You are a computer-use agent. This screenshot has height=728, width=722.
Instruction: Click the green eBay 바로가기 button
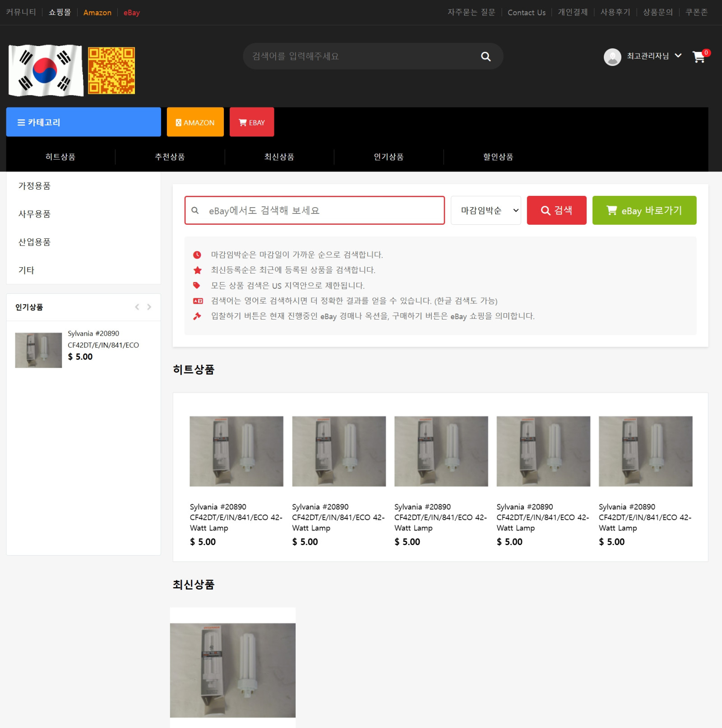(x=644, y=210)
